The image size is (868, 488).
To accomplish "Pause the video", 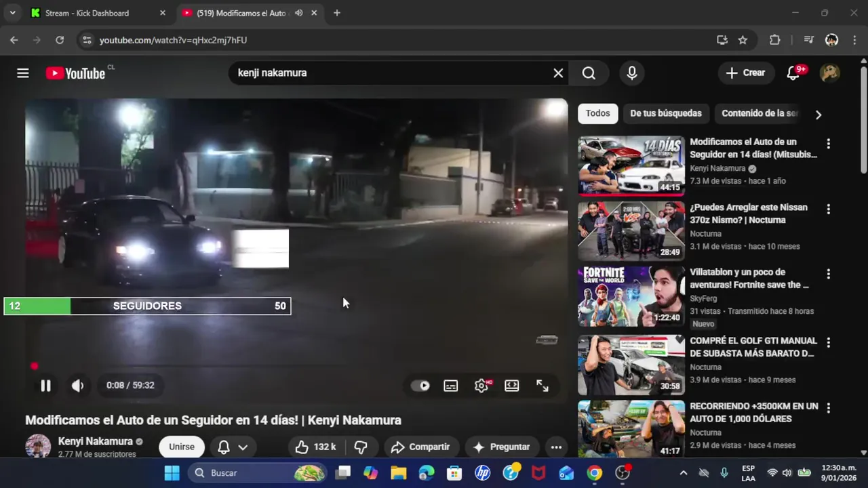I will [x=45, y=386].
